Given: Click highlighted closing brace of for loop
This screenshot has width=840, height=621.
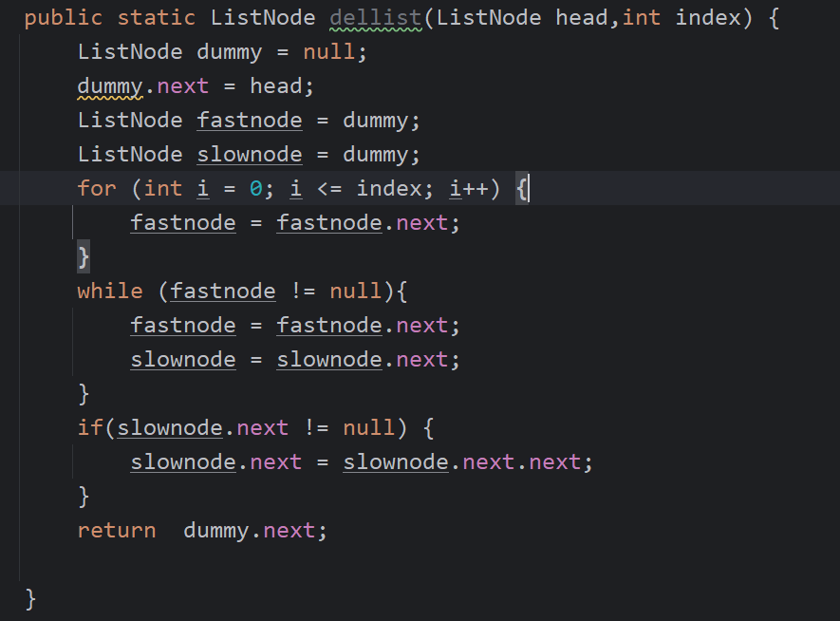Looking at the screenshot, I should tap(84, 256).
